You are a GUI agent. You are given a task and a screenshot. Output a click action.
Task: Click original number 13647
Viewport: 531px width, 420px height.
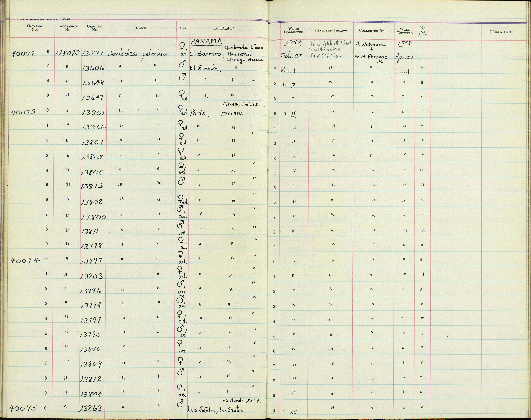[x=93, y=98]
